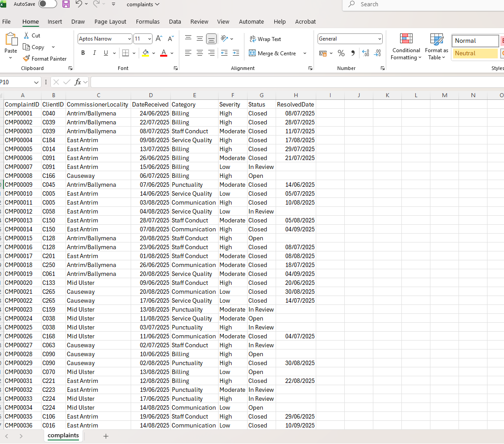Apply the percentage number format
The width and height of the screenshot is (504, 444).
pyautogui.click(x=341, y=53)
